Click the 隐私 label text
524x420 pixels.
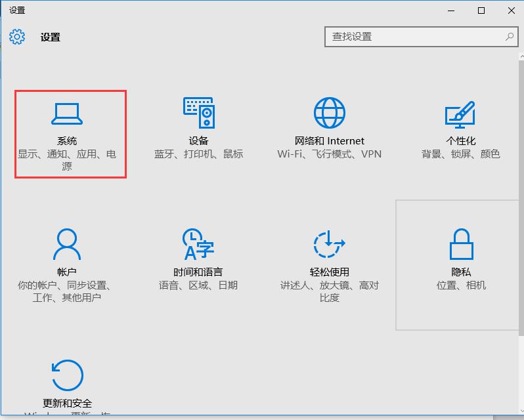[x=461, y=272]
